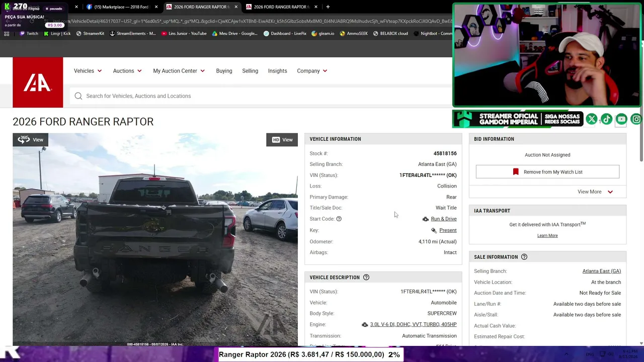This screenshot has height=362, width=644.
Task: Open the Dashboard - LivePix bookmark
Action: click(x=285, y=34)
